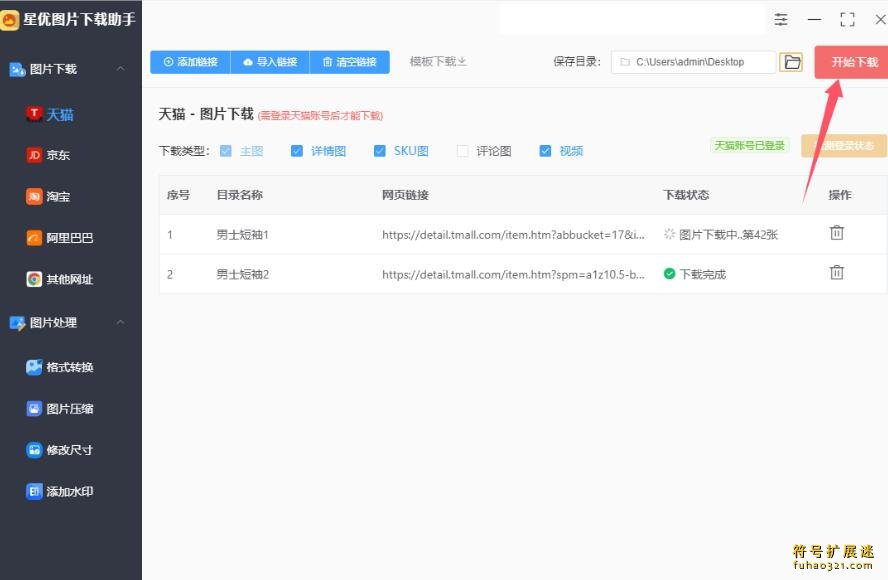Screen dimensions: 888x580
Task: Click the tmall link with abbucket=17
Action: point(513,234)
